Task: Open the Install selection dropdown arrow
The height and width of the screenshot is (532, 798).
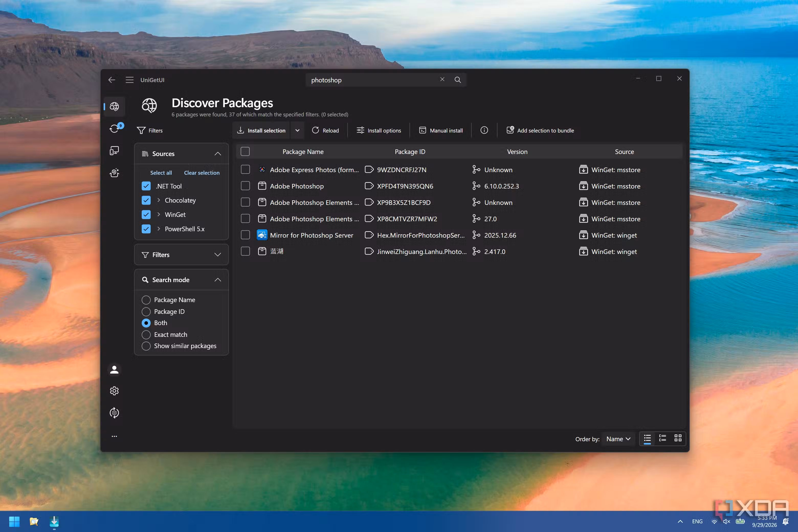Action: click(297, 130)
